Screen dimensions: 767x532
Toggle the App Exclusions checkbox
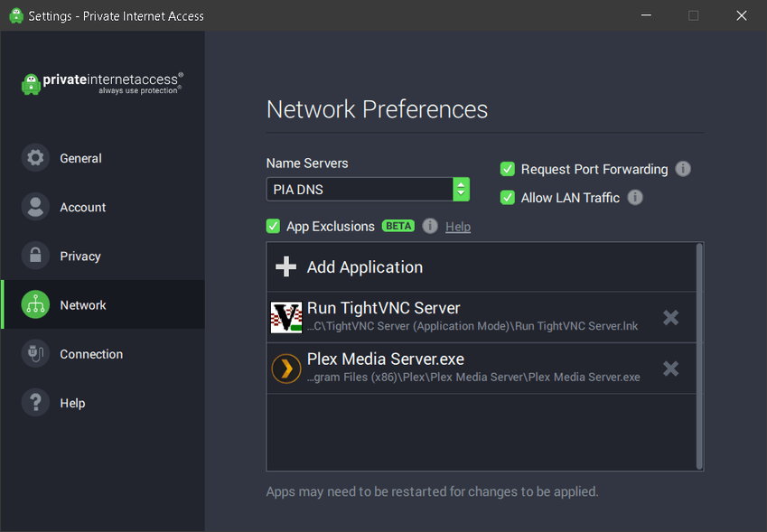click(x=273, y=226)
